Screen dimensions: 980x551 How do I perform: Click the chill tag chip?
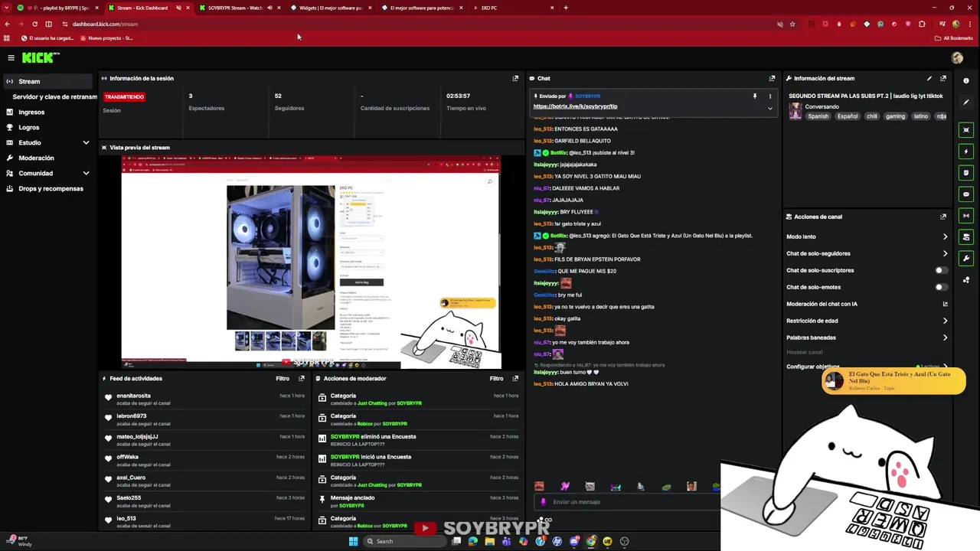pyautogui.click(x=872, y=116)
